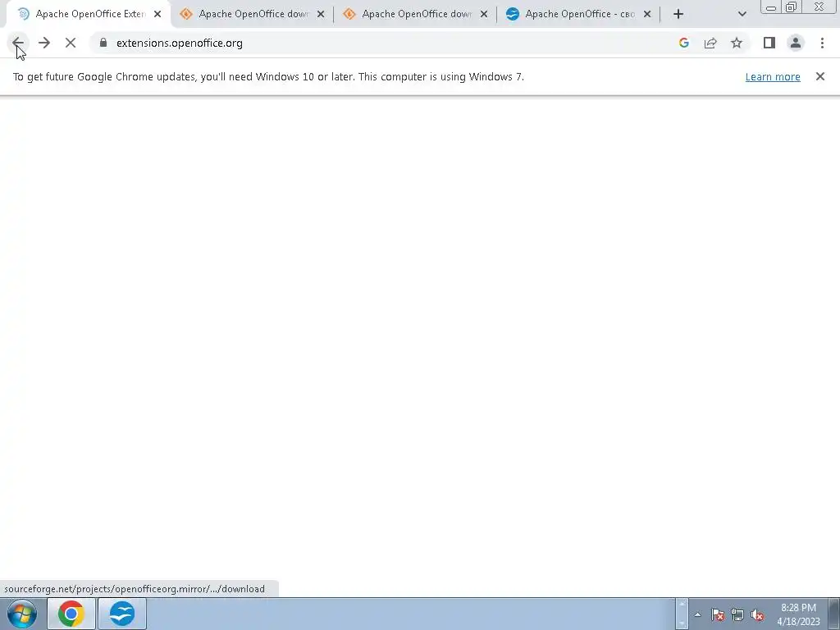Click the OpenOffice taskbar icon

coord(122,614)
